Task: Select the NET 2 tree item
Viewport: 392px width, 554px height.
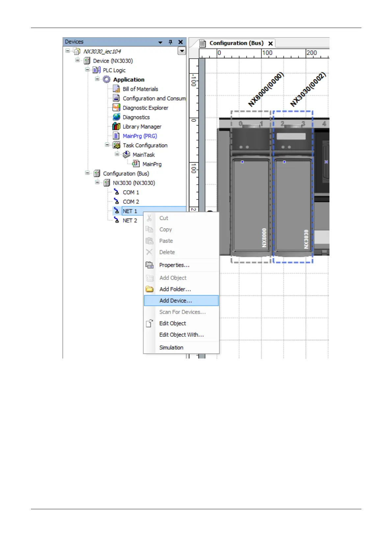Action: (x=130, y=221)
